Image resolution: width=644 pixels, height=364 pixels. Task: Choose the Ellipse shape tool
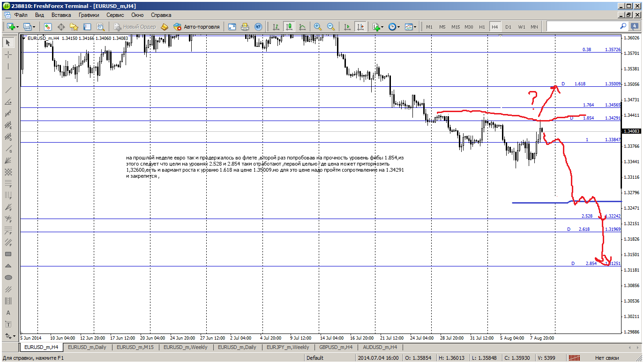[x=8, y=278]
